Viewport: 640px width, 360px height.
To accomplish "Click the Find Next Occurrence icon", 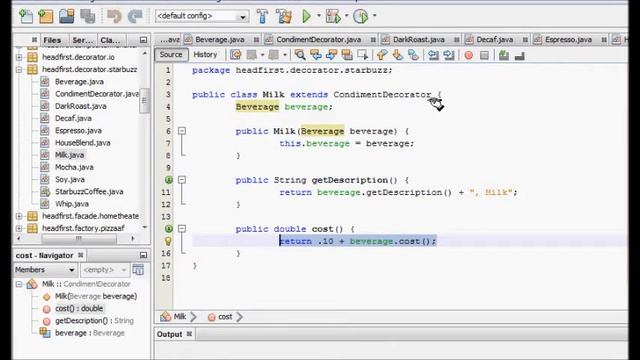I will pos(331,55).
